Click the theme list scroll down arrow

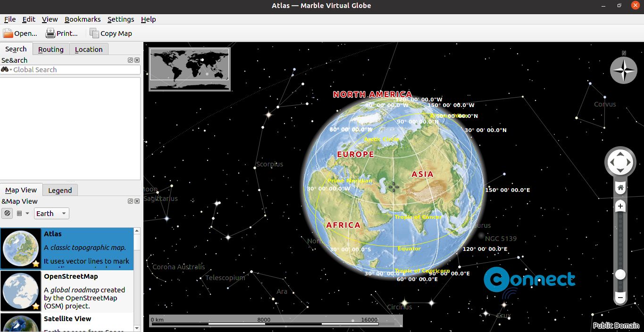coord(137,328)
